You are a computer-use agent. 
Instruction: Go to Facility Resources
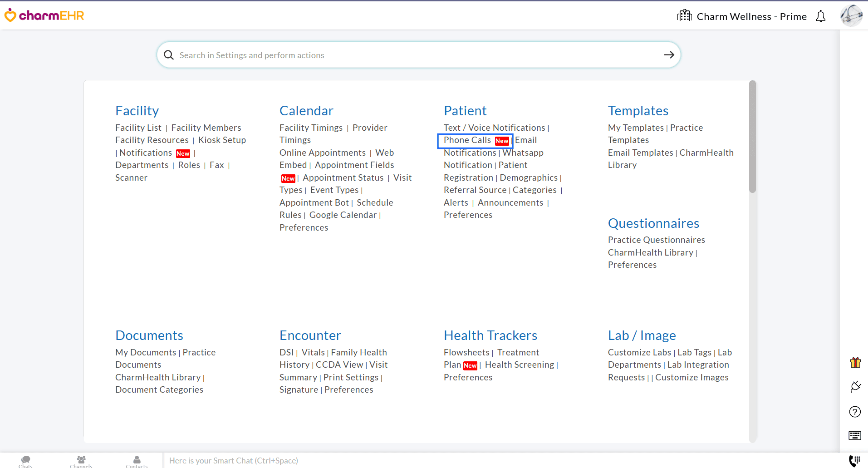point(152,140)
